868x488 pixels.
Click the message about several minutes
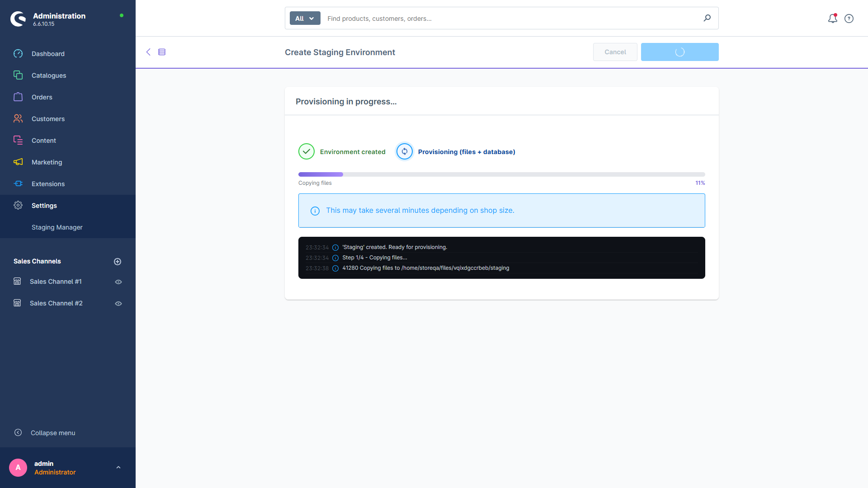[420, 211]
